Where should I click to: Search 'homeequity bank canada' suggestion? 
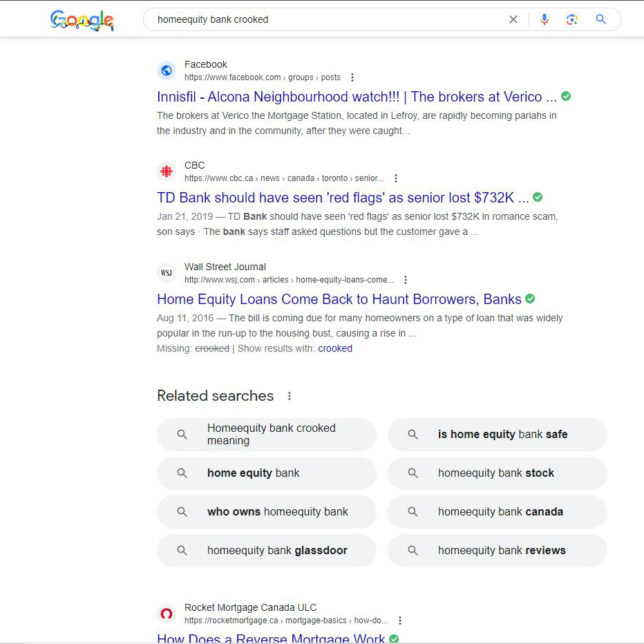coord(498,512)
